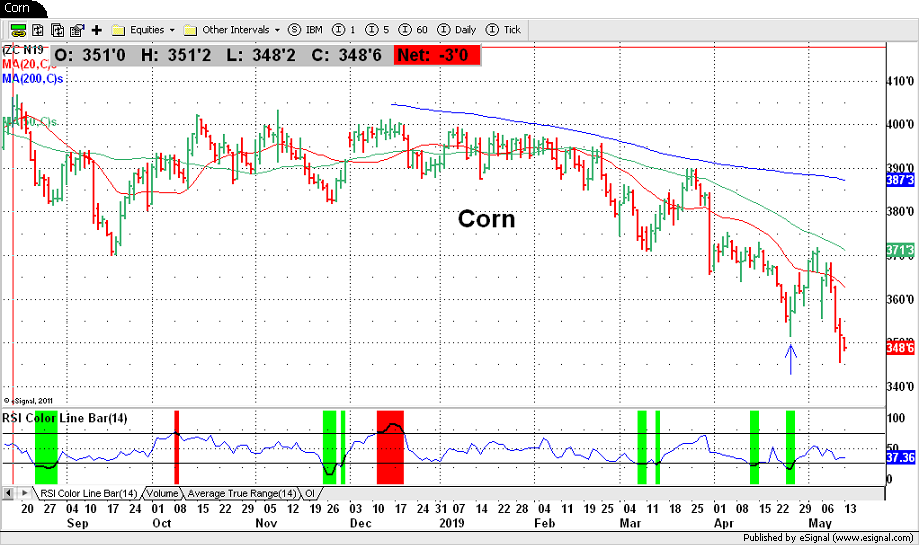Click the RSI Color Line Bar(14) study title
The image size is (919, 545).
coord(64,418)
